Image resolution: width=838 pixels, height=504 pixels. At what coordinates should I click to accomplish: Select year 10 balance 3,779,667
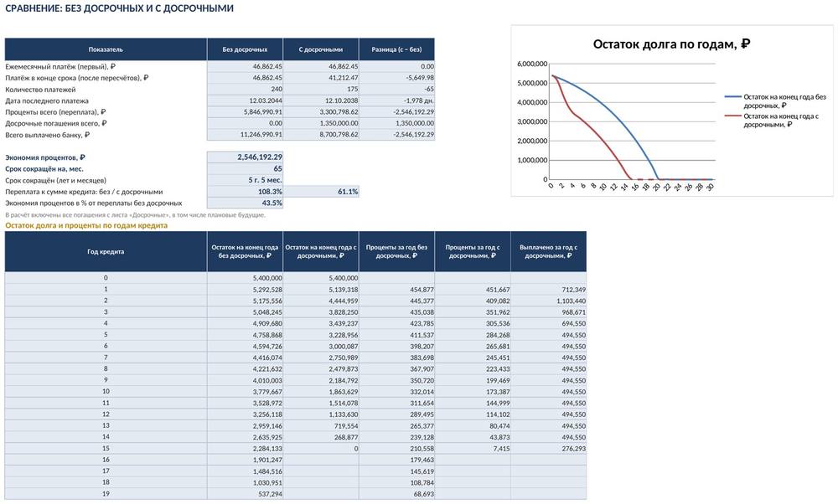coord(245,392)
